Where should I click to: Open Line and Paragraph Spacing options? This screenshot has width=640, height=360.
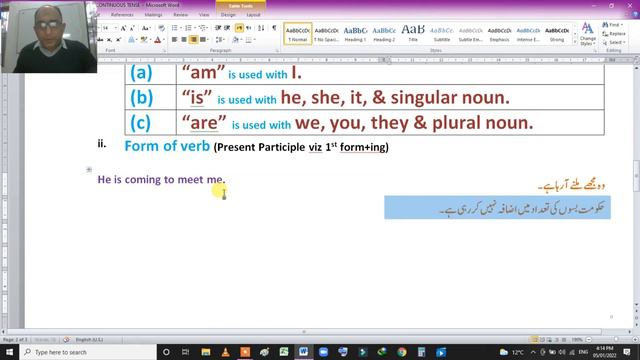coord(220,40)
